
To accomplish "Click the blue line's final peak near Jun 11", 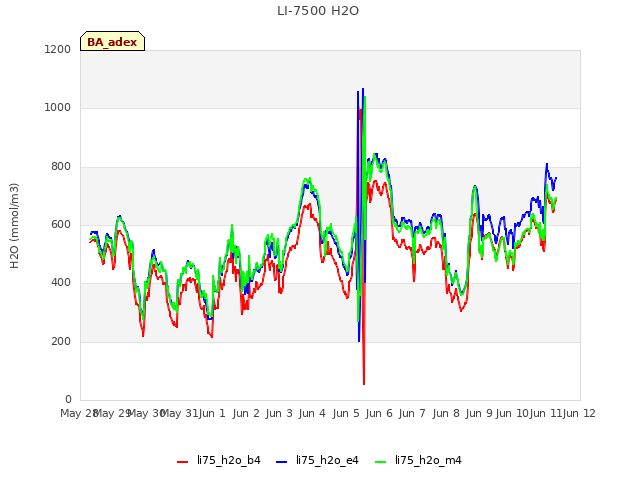I will click(x=547, y=164).
